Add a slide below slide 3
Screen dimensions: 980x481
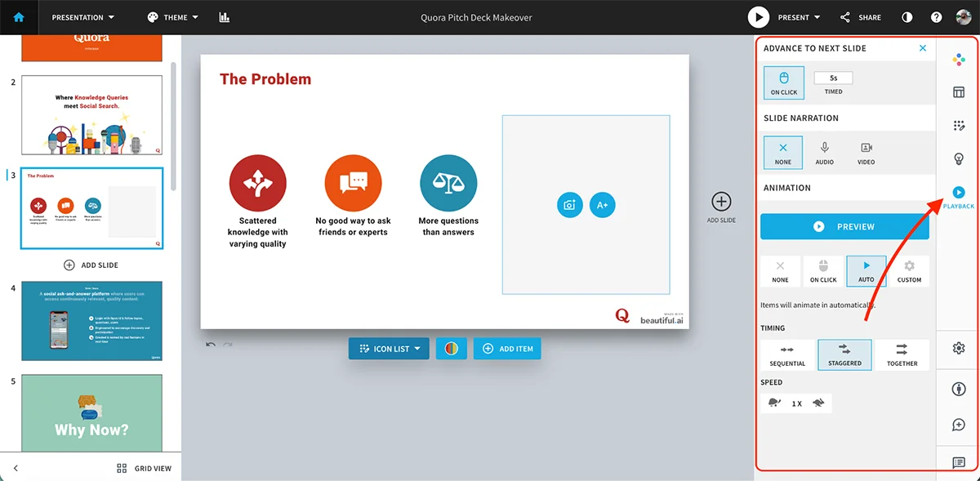coord(91,265)
